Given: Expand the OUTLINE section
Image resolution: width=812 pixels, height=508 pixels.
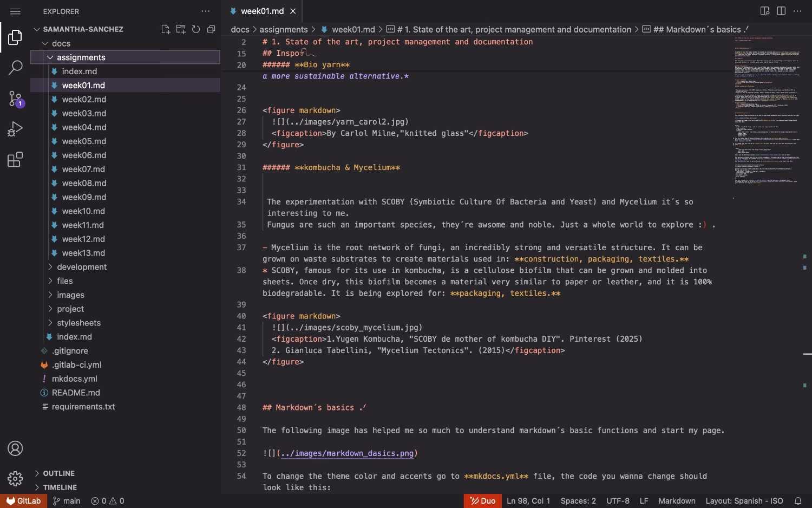Looking at the screenshot, I should [x=58, y=473].
